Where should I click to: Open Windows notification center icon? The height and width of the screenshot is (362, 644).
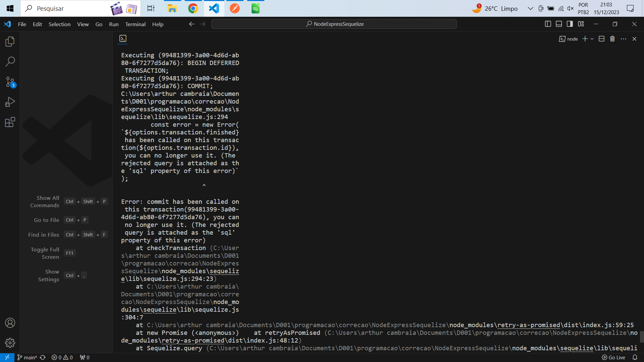pyautogui.click(x=630, y=8)
